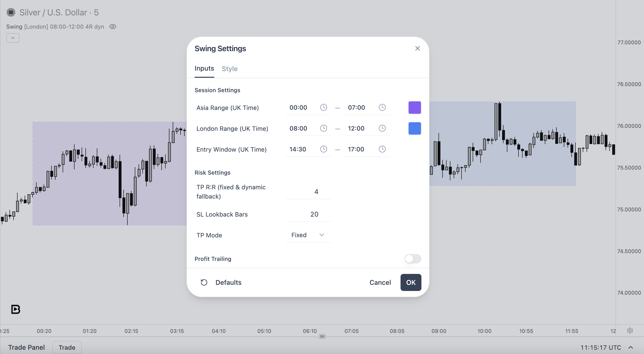Click the symbol menu icon beside Silver / U.S. Dollar
The height and width of the screenshot is (354, 644).
(x=11, y=12)
